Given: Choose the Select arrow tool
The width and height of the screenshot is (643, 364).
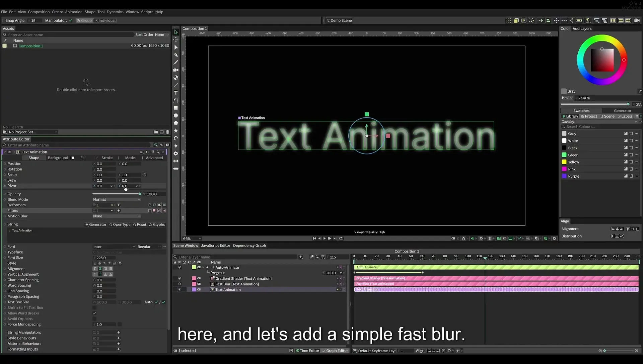Looking at the screenshot, I should pyautogui.click(x=176, y=32).
